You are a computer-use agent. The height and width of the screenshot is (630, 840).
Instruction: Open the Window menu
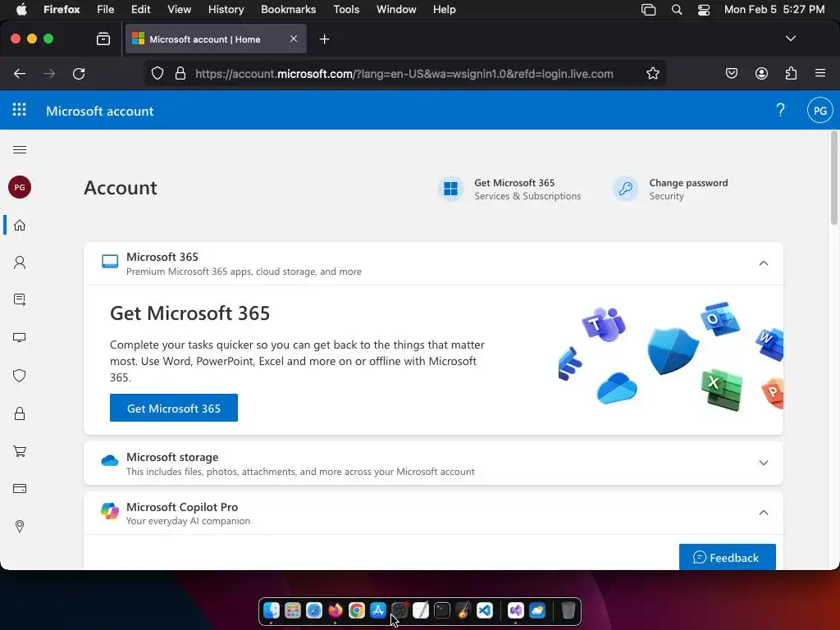click(x=396, y=9)
